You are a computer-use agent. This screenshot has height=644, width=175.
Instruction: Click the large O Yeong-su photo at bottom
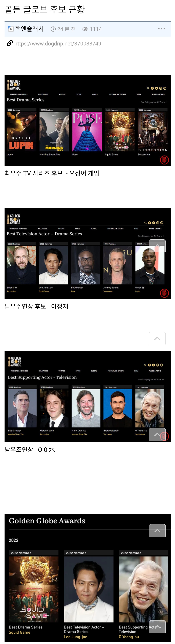coord(143,589)
